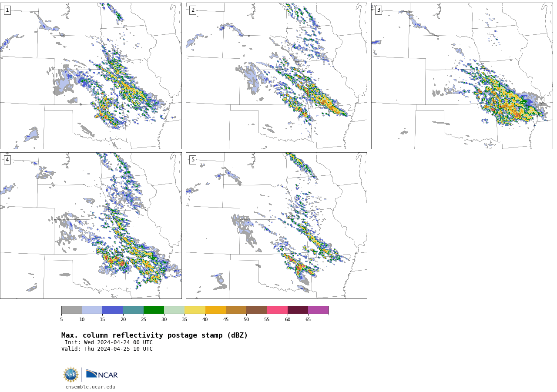The image size is (557, 392).
Task: Open ensemble member 4 reflectivity map
Action: (x=91, y=225)
